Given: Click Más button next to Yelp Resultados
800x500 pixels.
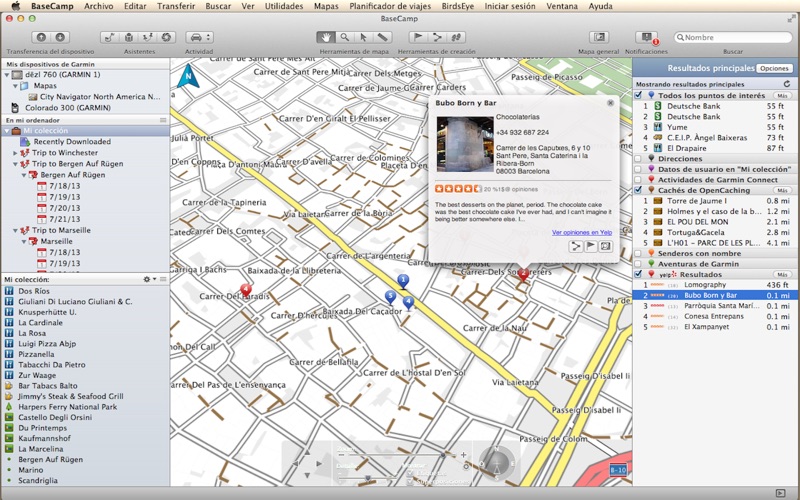Looking at the screenshot, I should (782, 274).
